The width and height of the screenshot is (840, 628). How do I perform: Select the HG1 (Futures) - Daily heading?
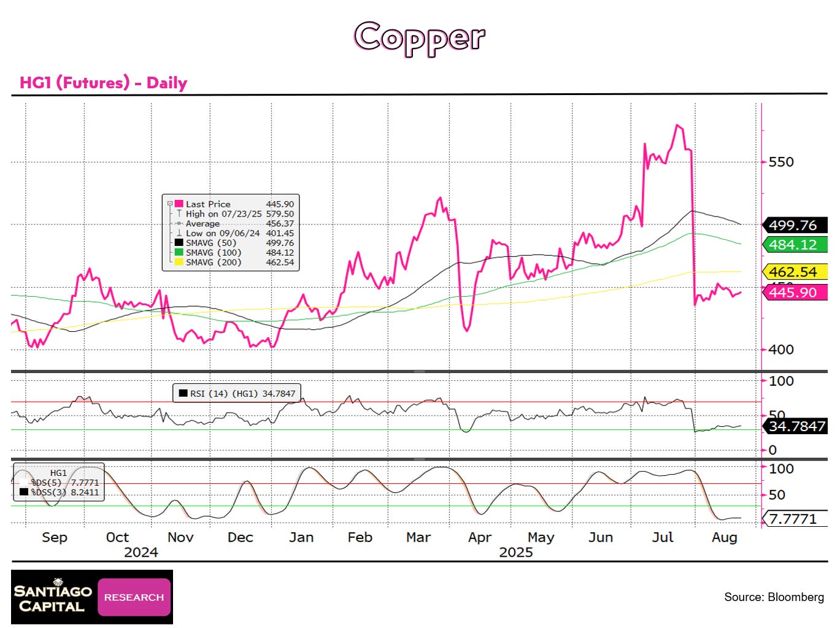(x=103, y=83)
